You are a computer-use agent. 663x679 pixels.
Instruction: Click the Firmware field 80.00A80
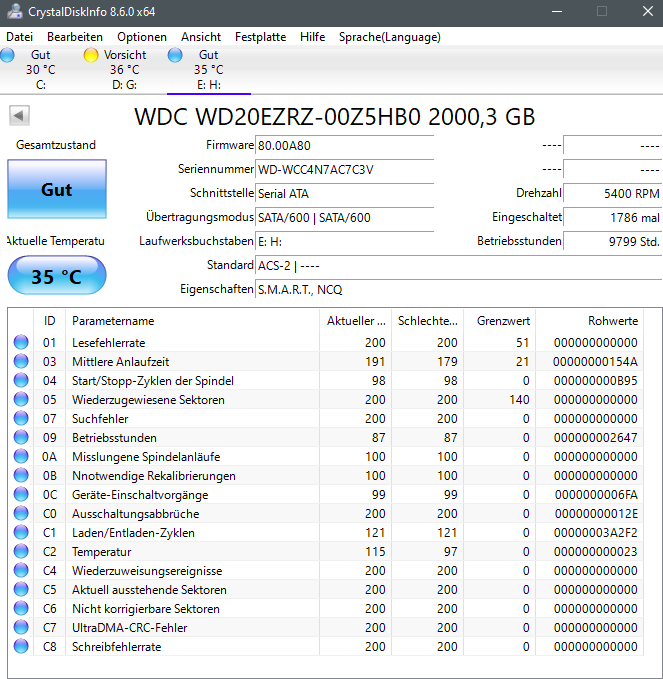(x=345, y=146)
